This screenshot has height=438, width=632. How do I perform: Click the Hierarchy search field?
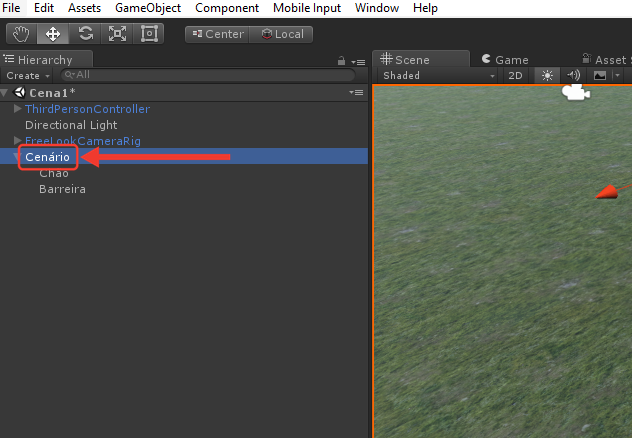[208, 75]
